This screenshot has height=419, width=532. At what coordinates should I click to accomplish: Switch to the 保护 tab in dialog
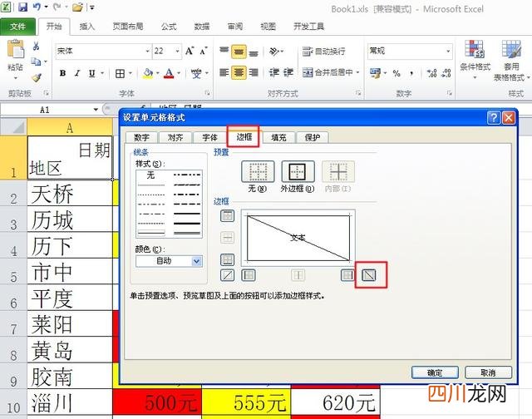click(x=313, y=137)
